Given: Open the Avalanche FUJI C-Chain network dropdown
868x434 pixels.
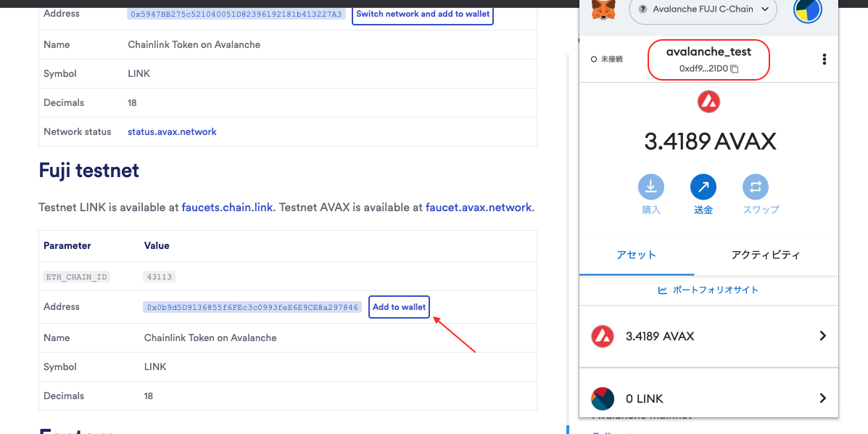Looking at the screenshot, I should click(x=703, y=9).
